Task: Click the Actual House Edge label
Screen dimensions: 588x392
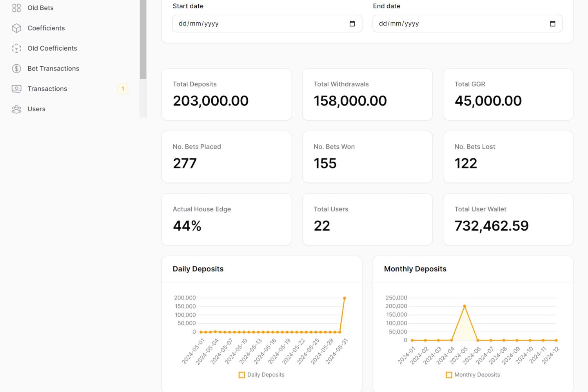Action: pyautogui.click(x=201, y=209)
